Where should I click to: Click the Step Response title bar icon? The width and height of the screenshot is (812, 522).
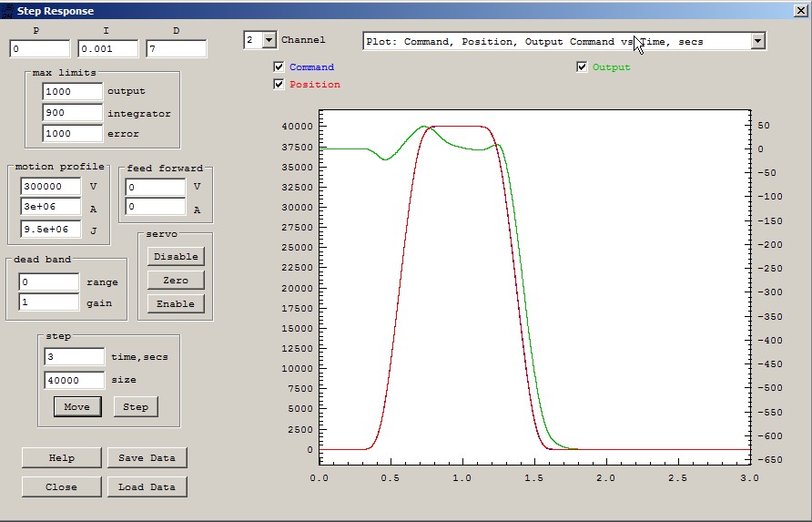(8, 10)
